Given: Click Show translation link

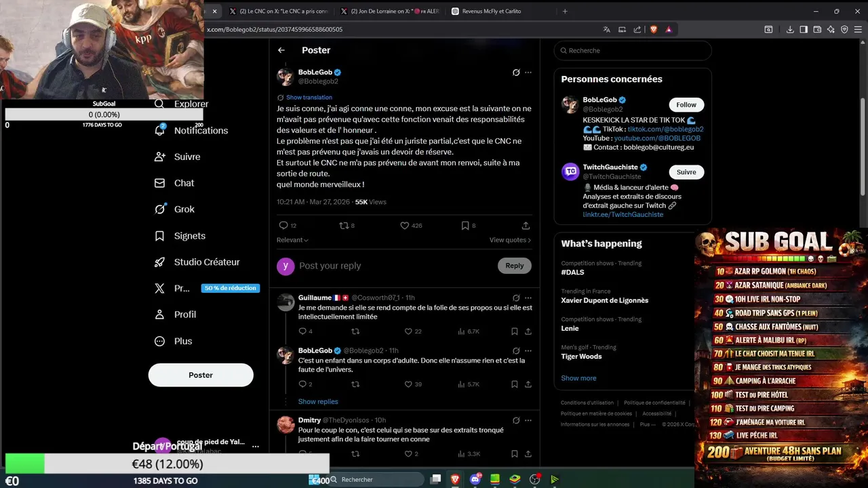Looking at the screenshot, I should tap(309, 98).
